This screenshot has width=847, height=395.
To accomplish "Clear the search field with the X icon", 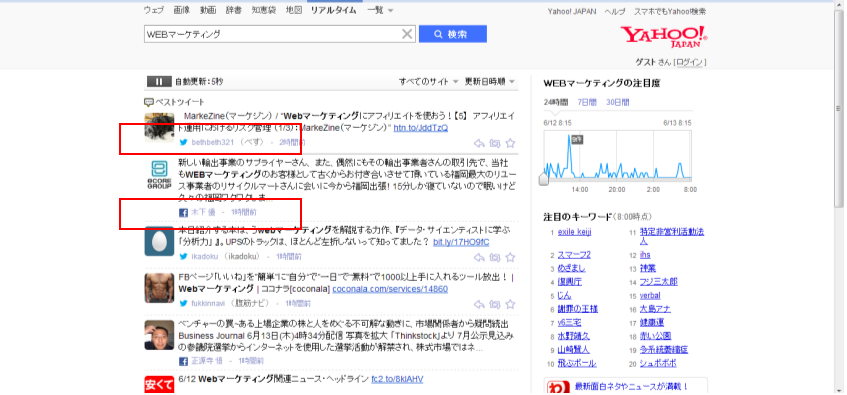I will pos(407,35).
